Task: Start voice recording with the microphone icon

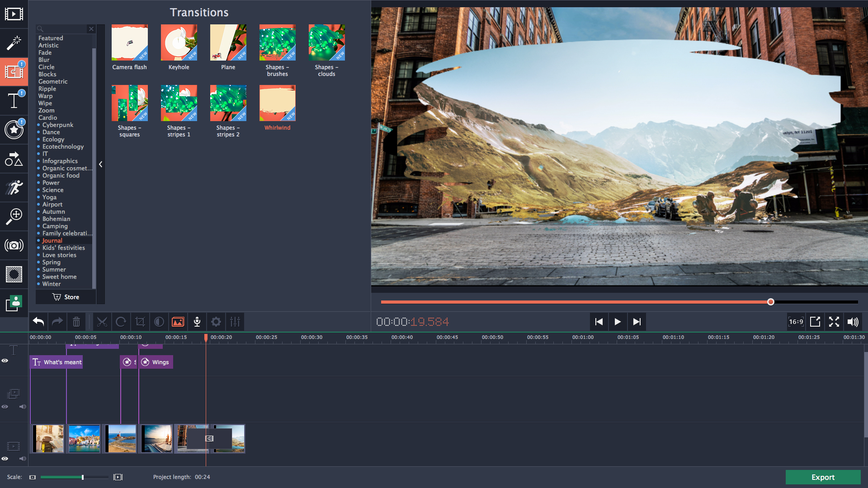Action: point(197,322)
